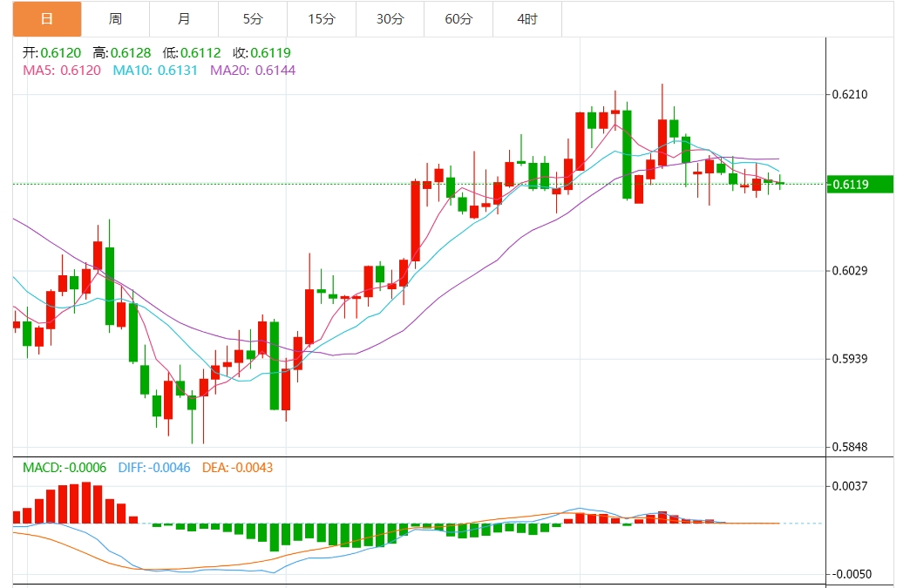Select the 日 (daily) timeframe tab
Image resolution: width=910 pixels, height=588 pixels.
[47, 19]
